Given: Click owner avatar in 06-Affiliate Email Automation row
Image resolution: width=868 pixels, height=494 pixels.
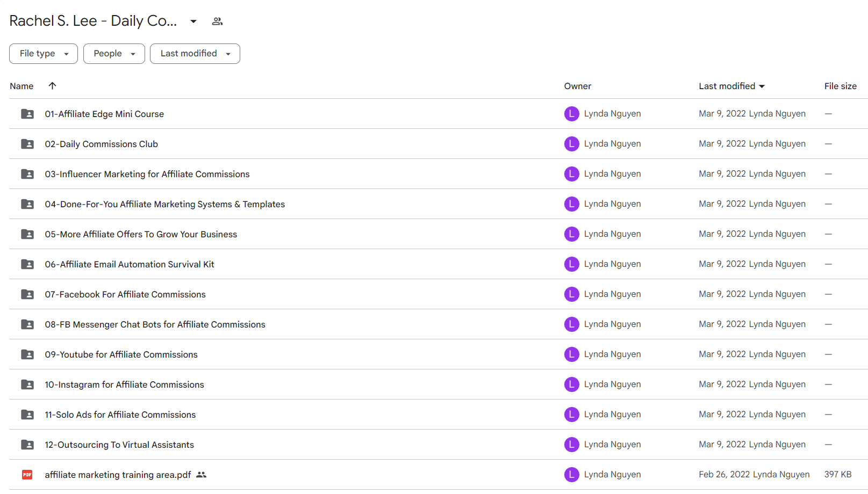Looking at the screenshot, I should tap(571, 264).
